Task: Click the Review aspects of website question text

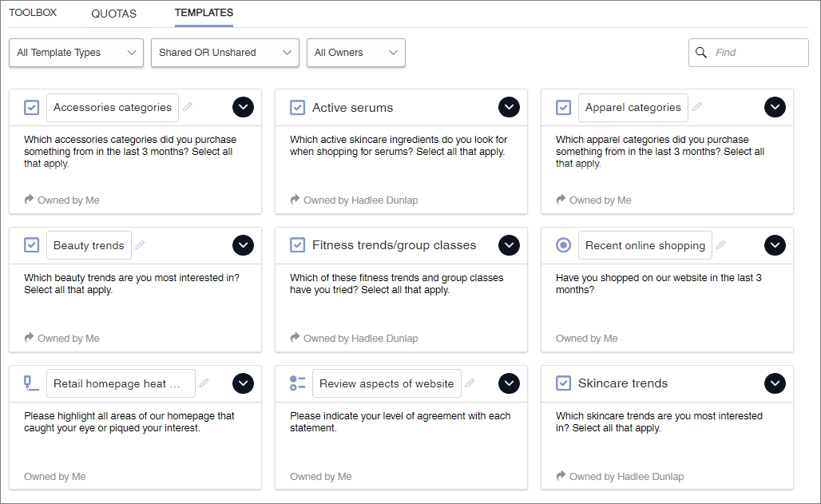Action: (400, 422)
